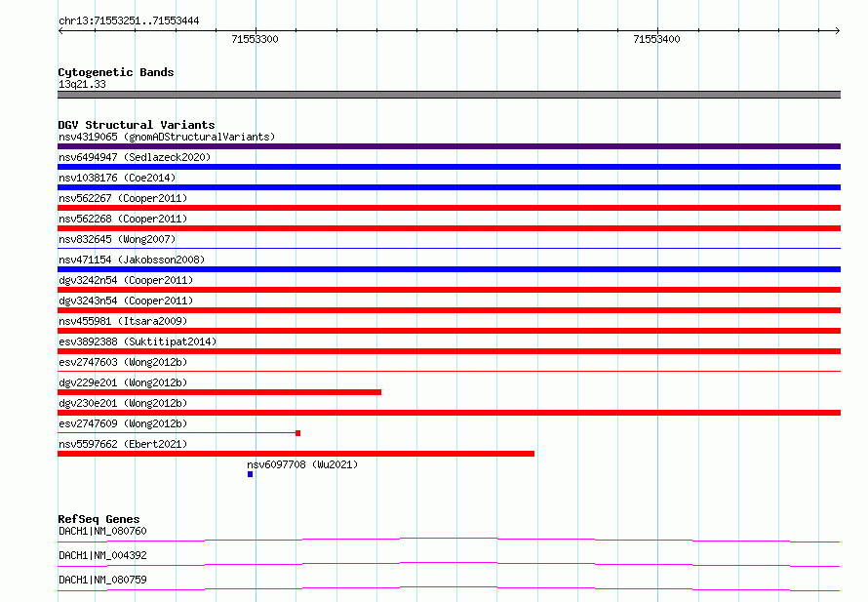Click the red bar under nsv5597662

click(296, 454)
